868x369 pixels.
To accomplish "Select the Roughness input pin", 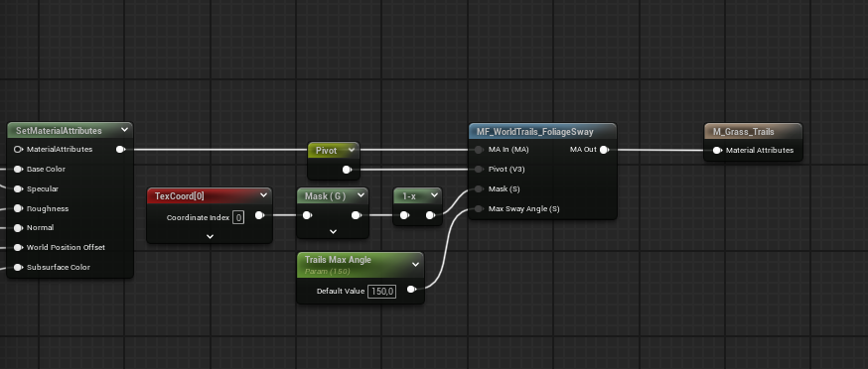I will click(18, 208).
